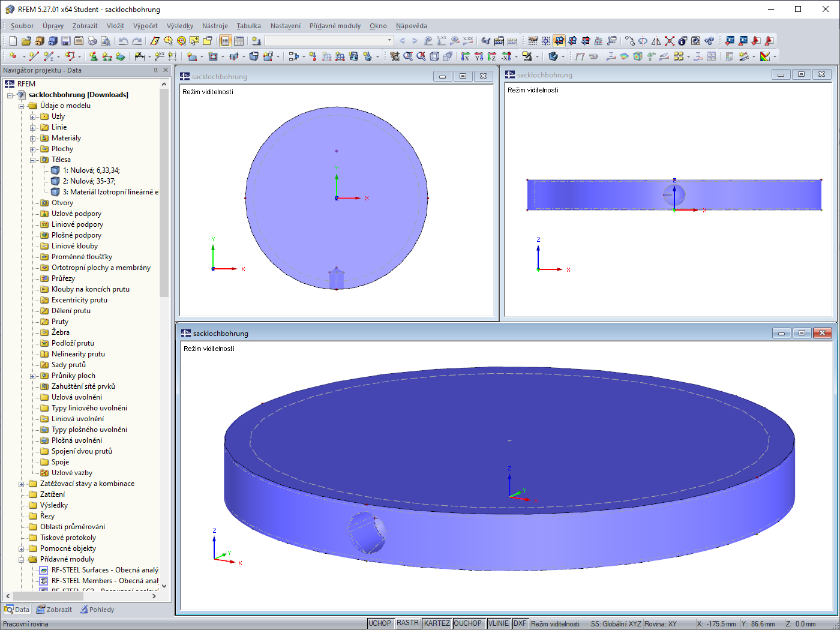The image size is (840, 630).
Task: Toggle UCHOP snap in status bar
Action: [380, 623]
